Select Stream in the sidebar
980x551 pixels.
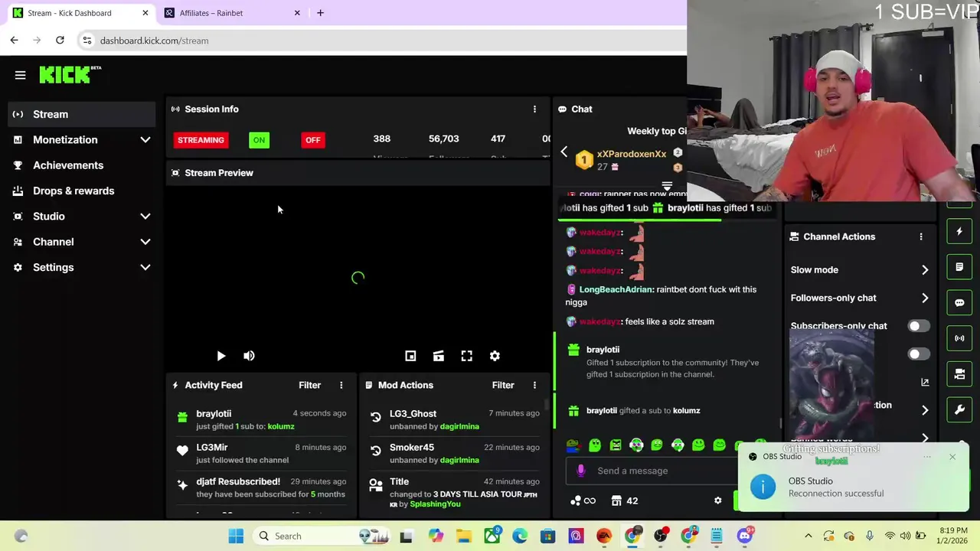coord(82,114)
